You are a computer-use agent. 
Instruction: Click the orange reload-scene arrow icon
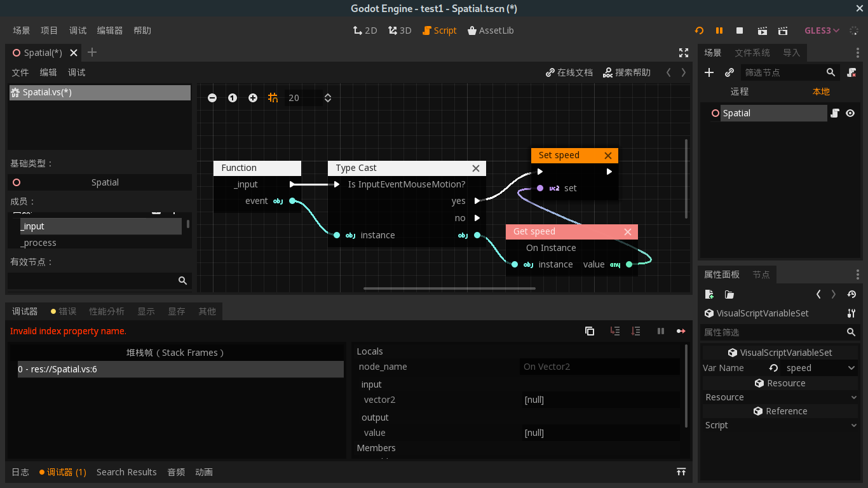pyautogui.click(x=699, y=30)
